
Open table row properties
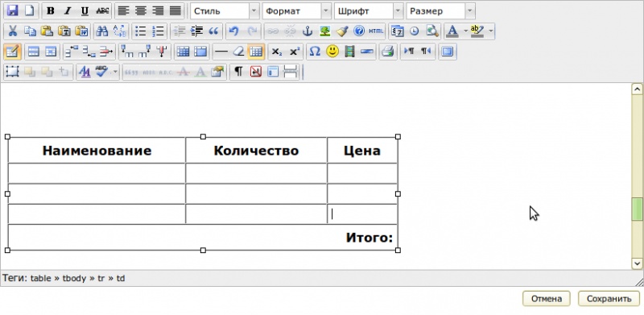[33, 52]
